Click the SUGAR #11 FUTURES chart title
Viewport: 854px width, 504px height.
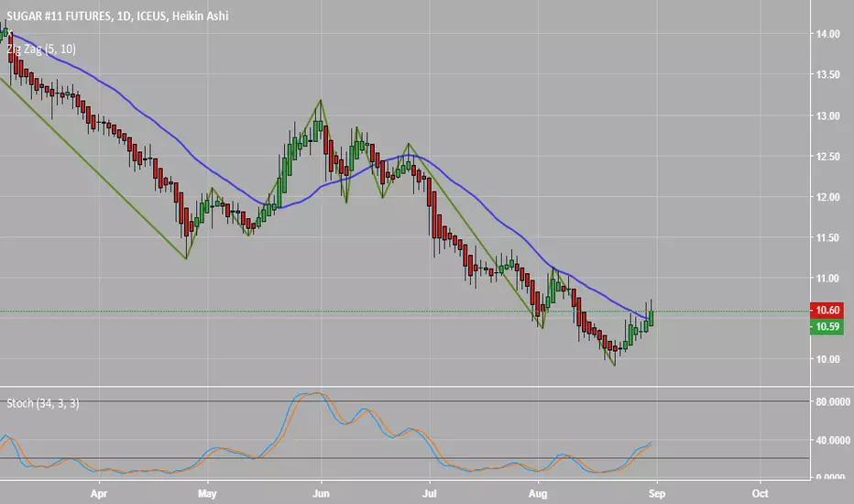pyautogui.click(x=117, y=16)
